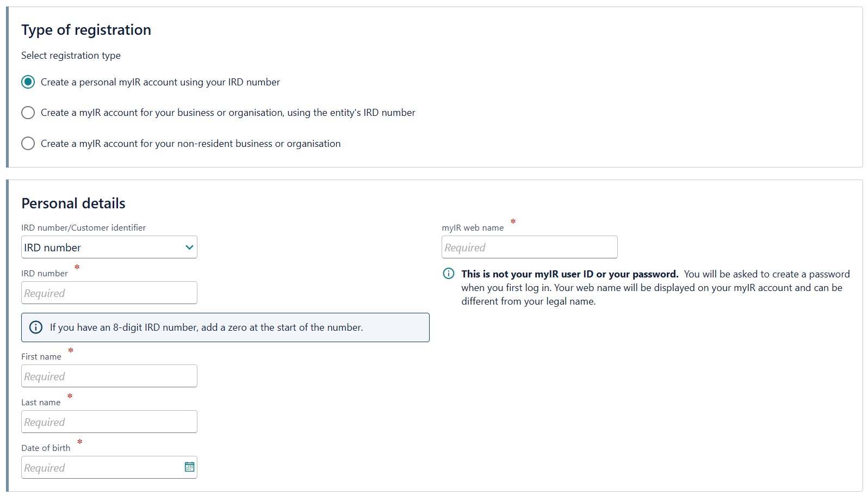The image size is (868, 501).
Task: Expand the customer identifier combo box options
Action: 109,247
